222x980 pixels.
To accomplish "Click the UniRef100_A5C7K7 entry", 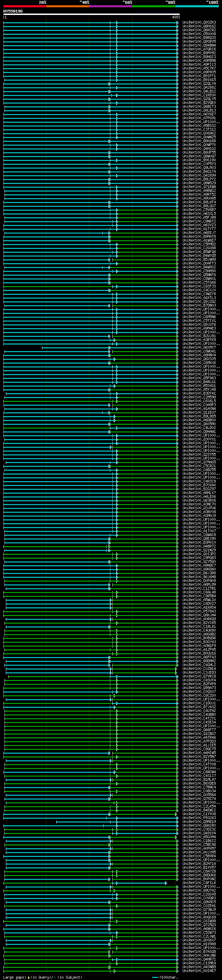I will [199, 68].
